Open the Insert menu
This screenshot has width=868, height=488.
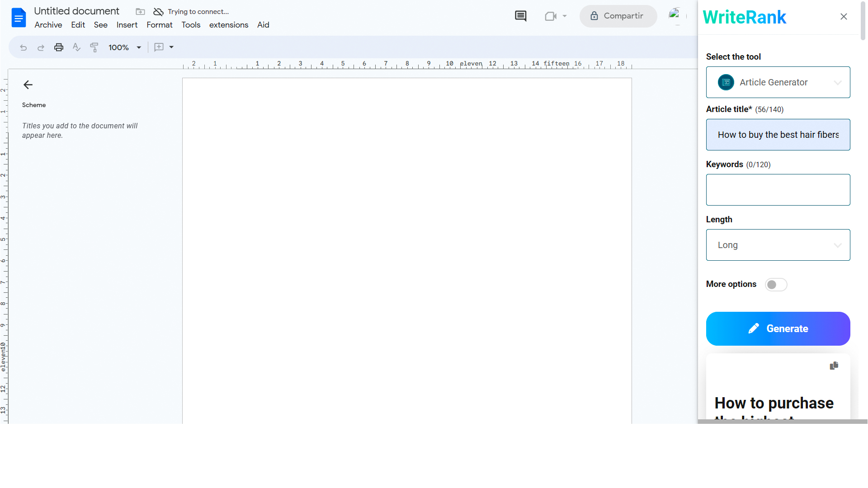coord(127,25)
